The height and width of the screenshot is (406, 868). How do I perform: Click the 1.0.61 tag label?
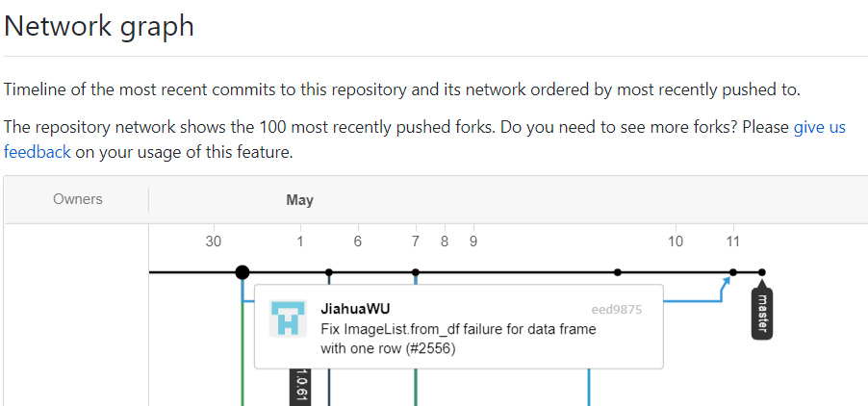[x=299, y=386]
